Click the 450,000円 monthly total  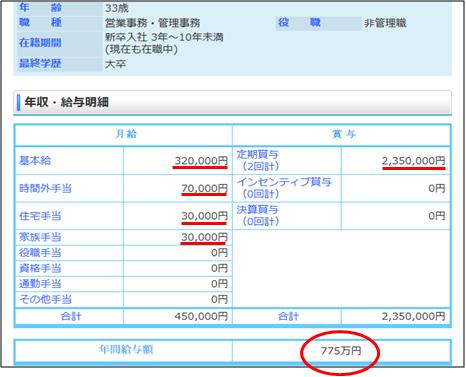201,316
